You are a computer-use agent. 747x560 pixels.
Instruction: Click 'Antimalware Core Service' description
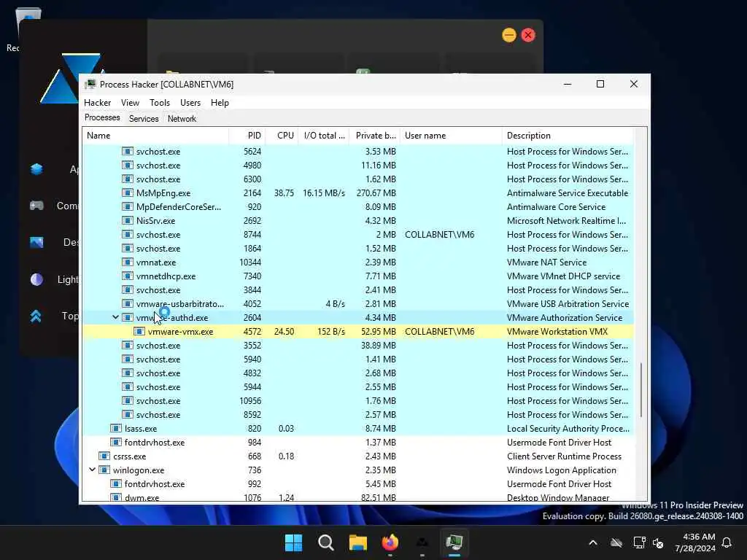point(556,206)
